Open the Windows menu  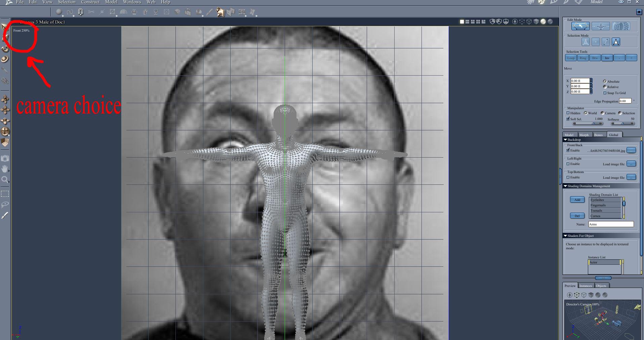pos(132,2)
